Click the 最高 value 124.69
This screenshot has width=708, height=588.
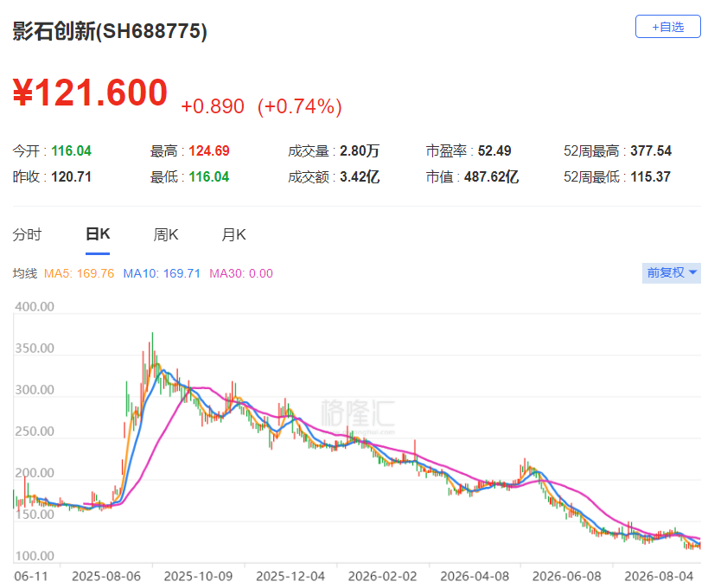(x=209, y=150)
